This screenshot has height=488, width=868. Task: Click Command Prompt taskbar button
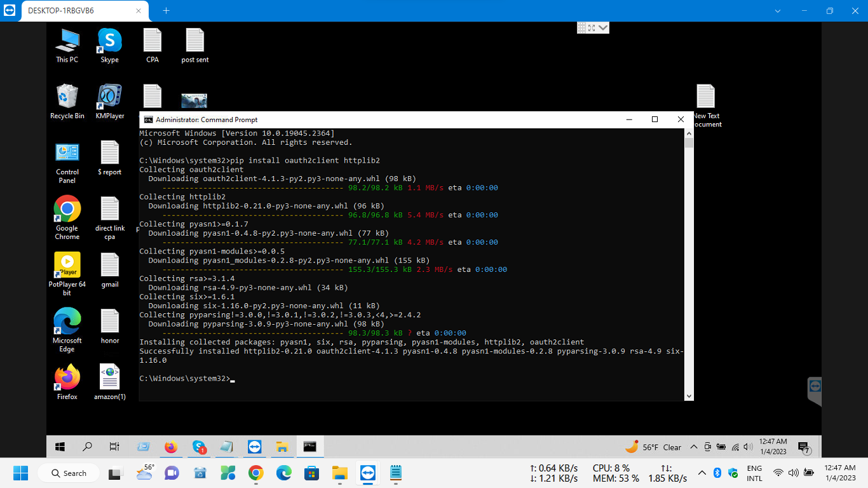(310, 447)
